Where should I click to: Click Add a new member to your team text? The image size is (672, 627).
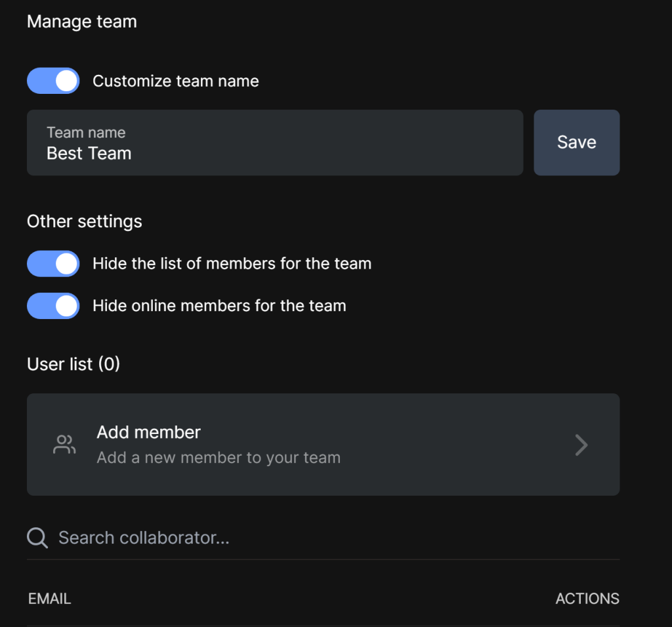[219, 458]
